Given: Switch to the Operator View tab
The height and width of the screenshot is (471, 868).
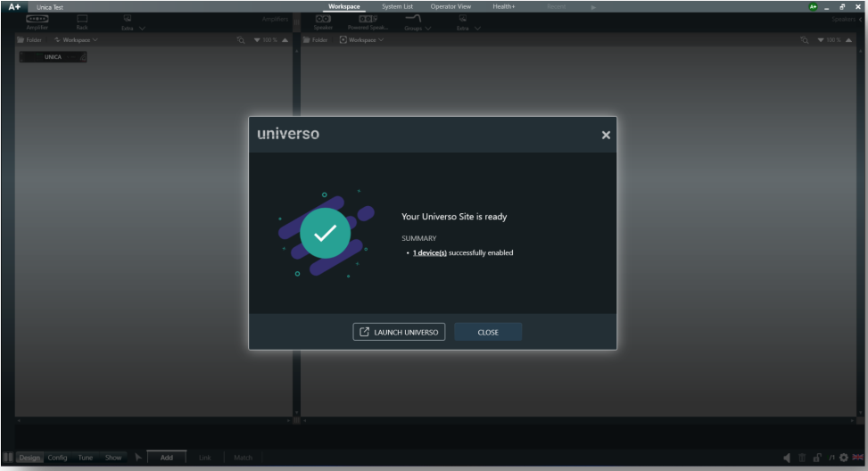Looking at the screenshot, I should 451,6.
